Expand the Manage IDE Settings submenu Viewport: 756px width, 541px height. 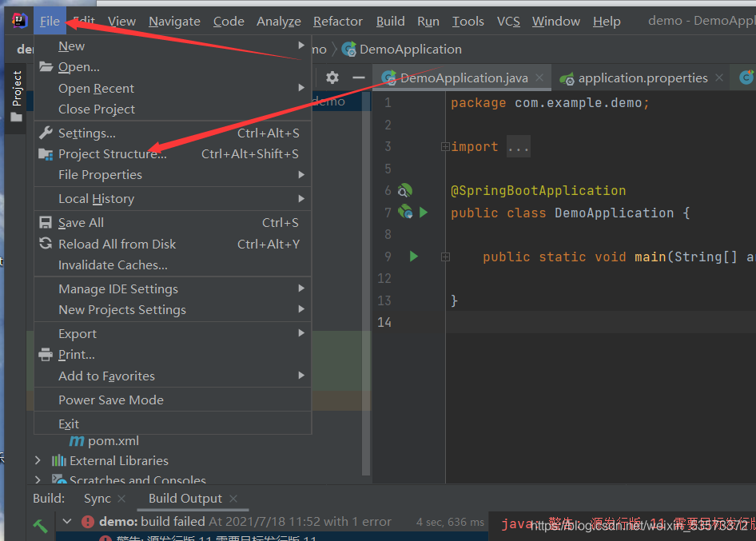coord(301,288)
